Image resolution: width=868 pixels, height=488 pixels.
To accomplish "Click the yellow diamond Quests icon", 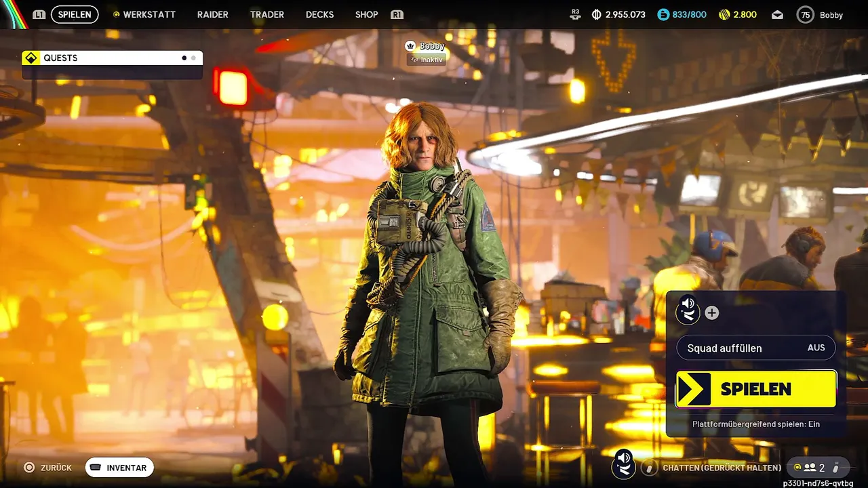I will coord(31,58).
